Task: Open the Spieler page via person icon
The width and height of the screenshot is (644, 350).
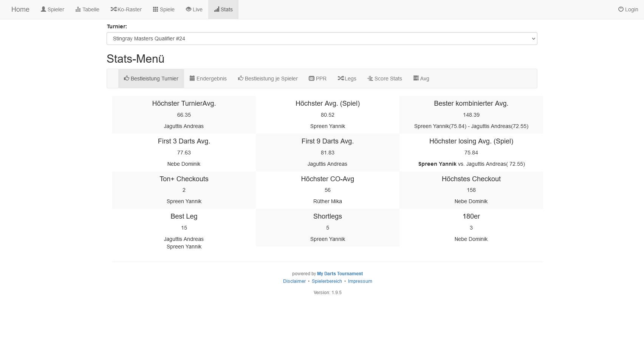Action: coord(43,9)
